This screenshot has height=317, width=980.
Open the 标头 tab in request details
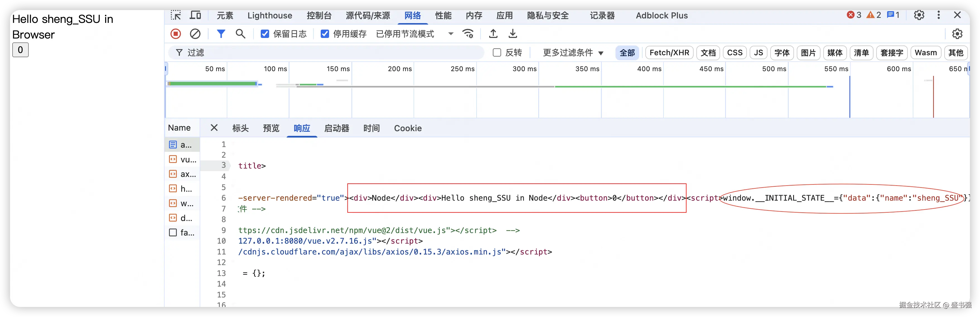pyautogui.click(x=240, y=128)
